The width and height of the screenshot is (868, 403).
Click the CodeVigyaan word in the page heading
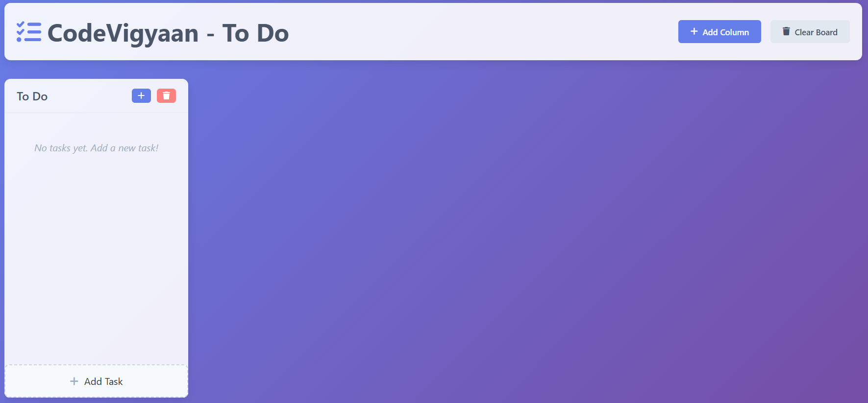pos(123,33)
